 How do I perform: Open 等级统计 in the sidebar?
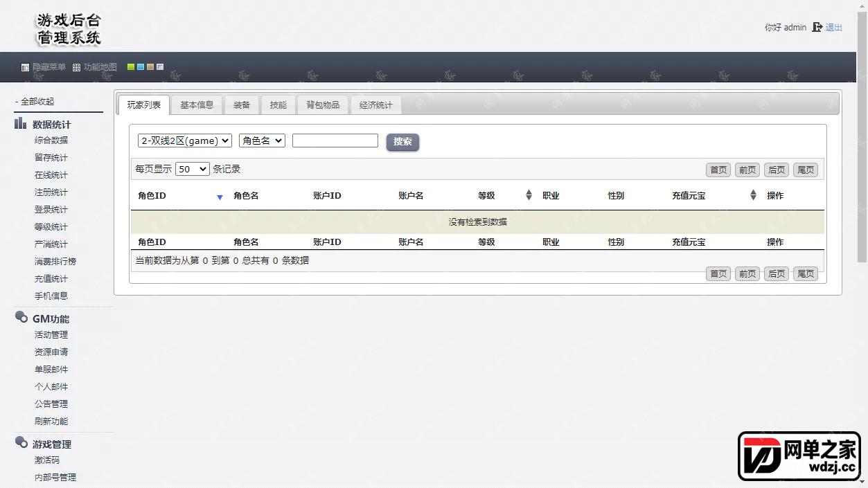coord(51,226)
